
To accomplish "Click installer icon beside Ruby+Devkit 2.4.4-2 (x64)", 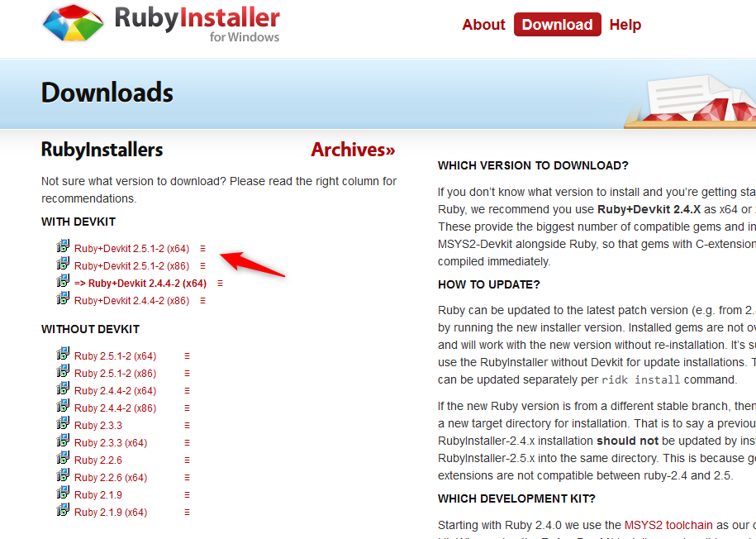I will [63, 281].
